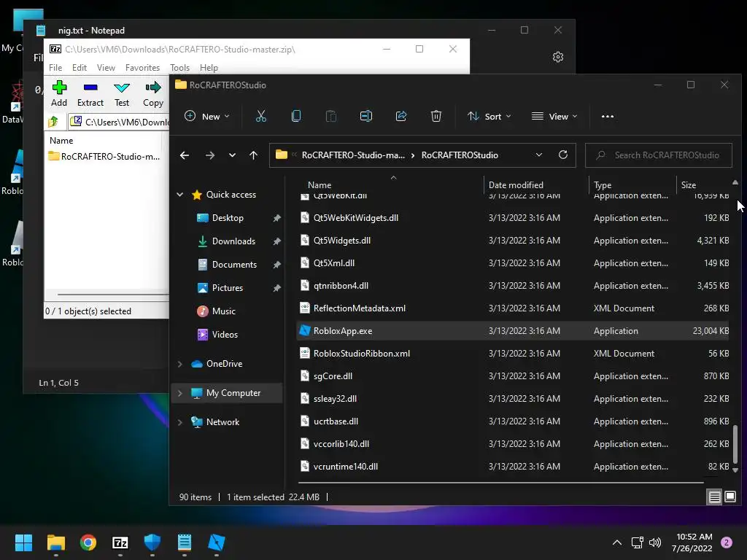Screen dimensions: 747x560
Task: Open the See more ellipsis menu
Action: click(608, 116)
